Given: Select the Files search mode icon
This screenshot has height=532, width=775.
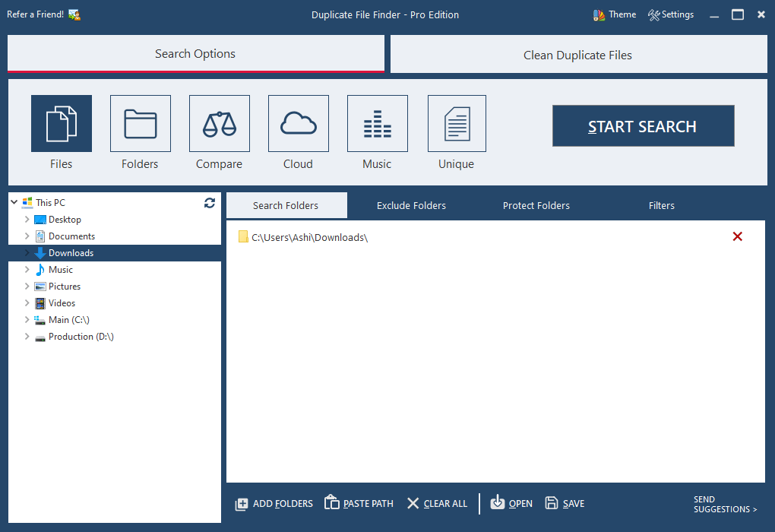Looking at the screenshot, I should (62, 124).
